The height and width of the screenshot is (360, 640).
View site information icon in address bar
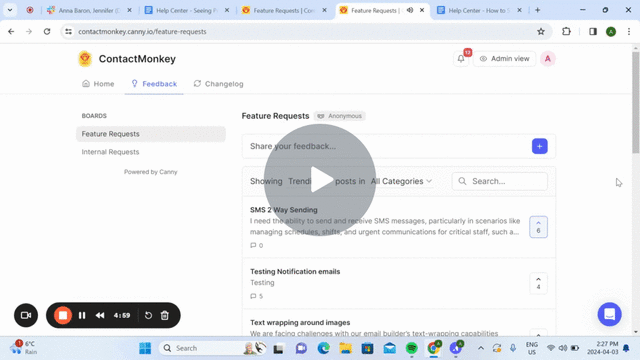point(69,31)
